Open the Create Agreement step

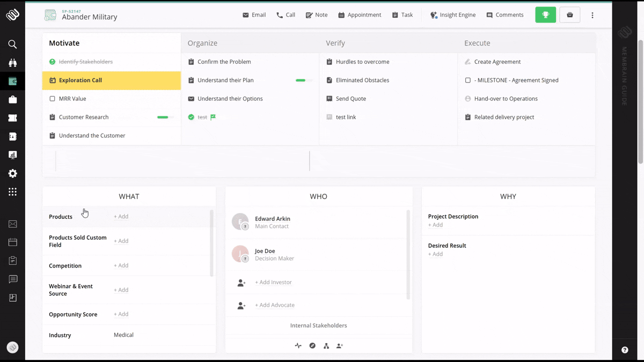pos(497,62)
